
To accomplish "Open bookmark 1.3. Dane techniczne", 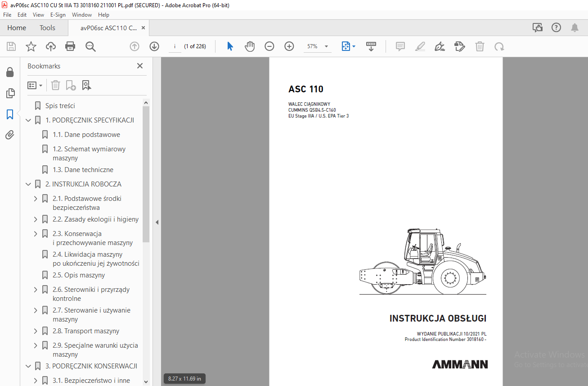I will click(x=83, y=170).
